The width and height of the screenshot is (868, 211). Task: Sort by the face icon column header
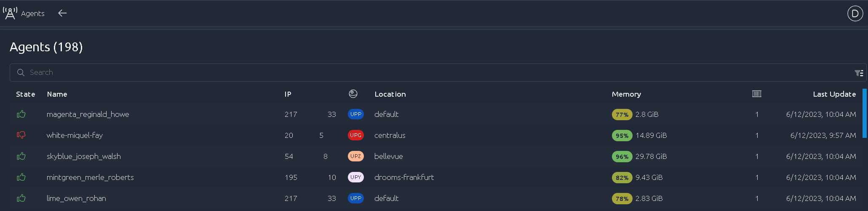353,94
